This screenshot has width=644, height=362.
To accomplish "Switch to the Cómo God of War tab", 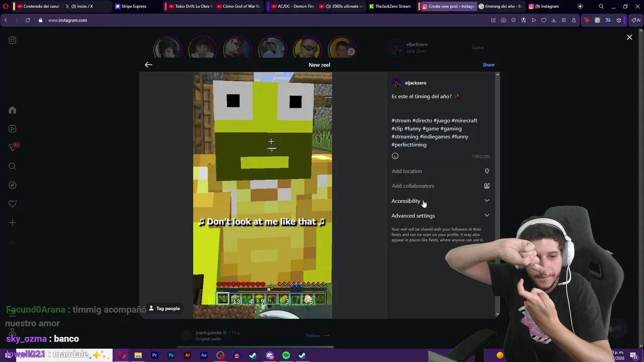I will point(239,7).
